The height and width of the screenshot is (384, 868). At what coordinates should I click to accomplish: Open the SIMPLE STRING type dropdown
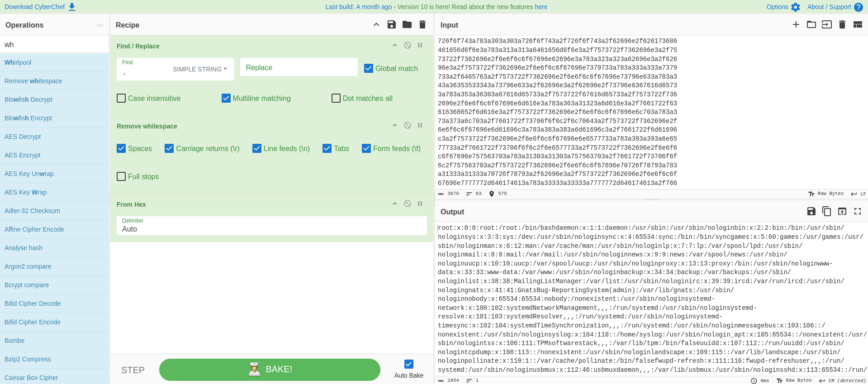[x=199, y=69]
